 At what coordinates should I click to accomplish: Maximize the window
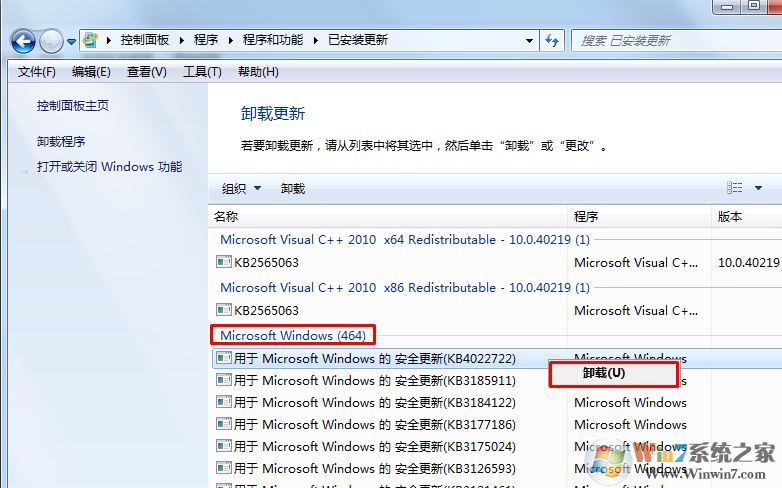(754, 6)
